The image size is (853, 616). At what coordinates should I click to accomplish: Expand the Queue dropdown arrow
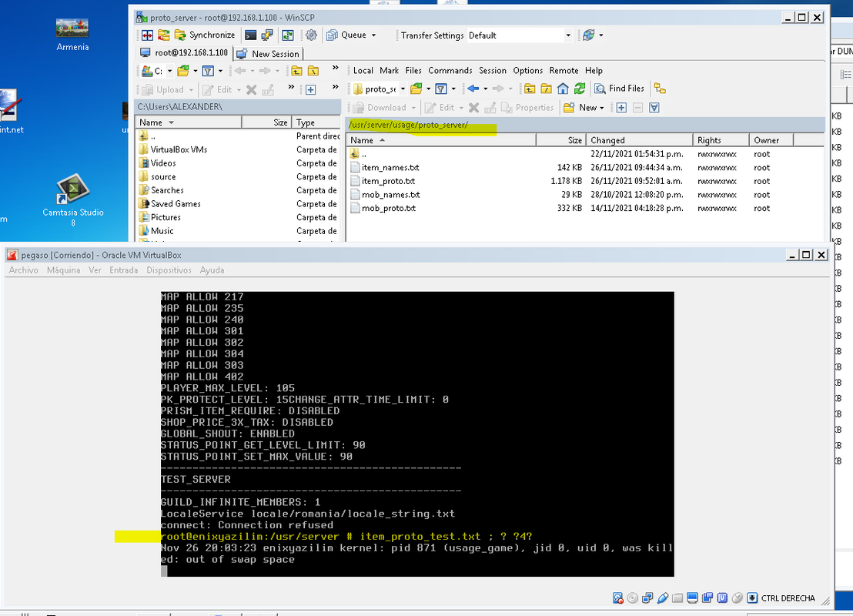click(x=373, y=35)
